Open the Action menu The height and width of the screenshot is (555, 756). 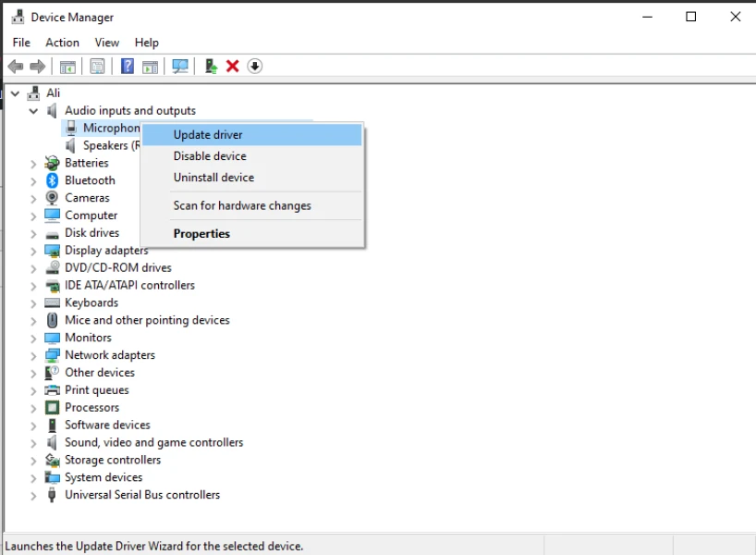tap(62, 43)
